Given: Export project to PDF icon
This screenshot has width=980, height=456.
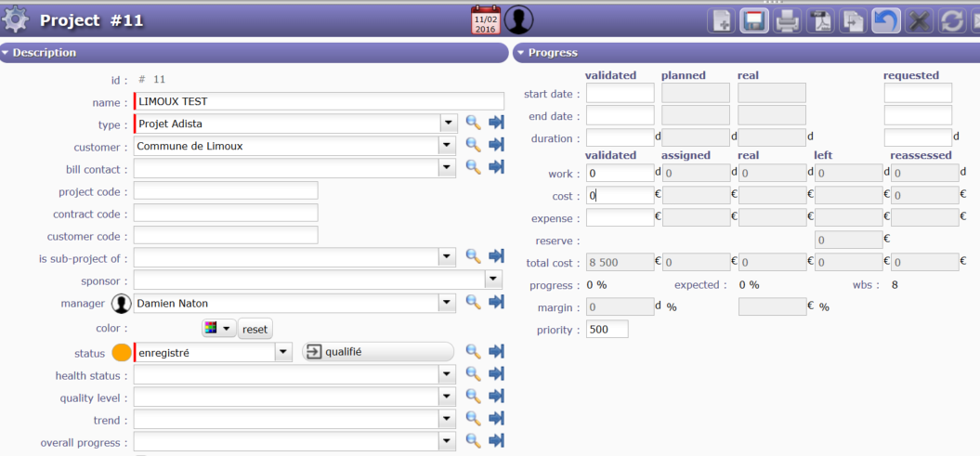Looking at the screenshot, I should (820, 21).
